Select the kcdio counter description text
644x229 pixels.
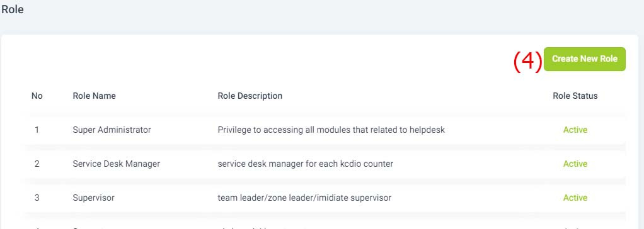(305, 164)
